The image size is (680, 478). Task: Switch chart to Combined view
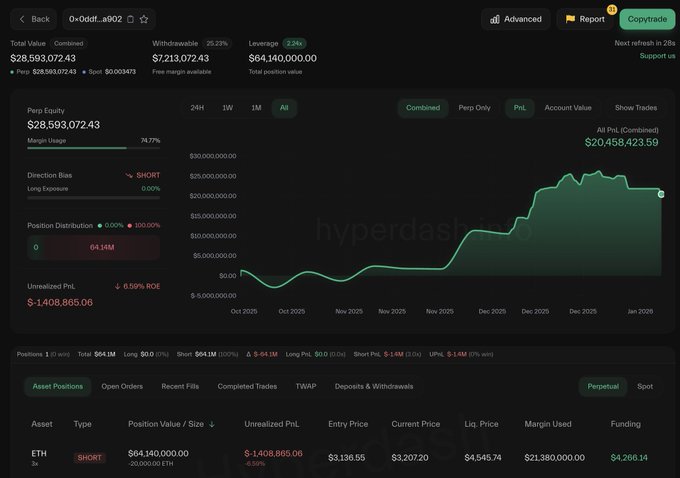click(x=422, y=108)
